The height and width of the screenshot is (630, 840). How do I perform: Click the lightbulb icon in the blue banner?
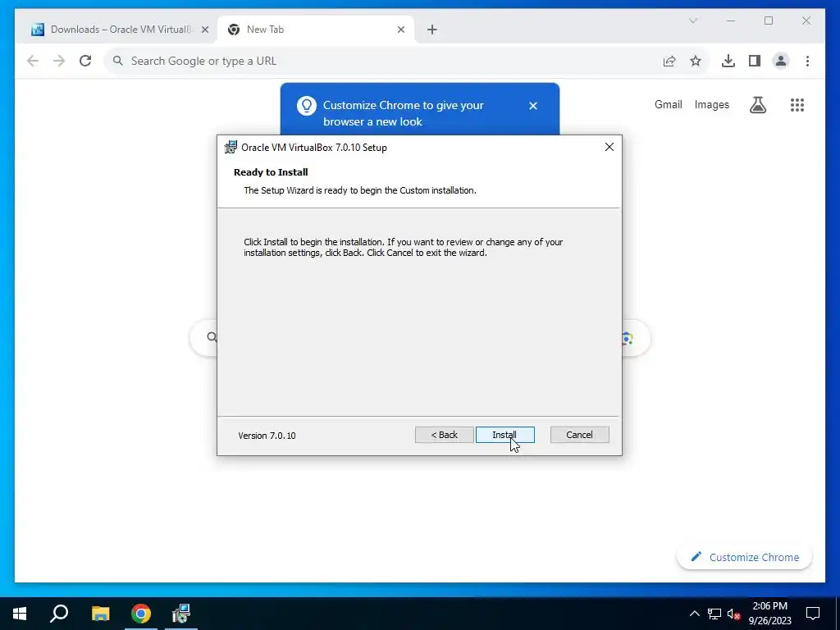click(x=307, y=106)
